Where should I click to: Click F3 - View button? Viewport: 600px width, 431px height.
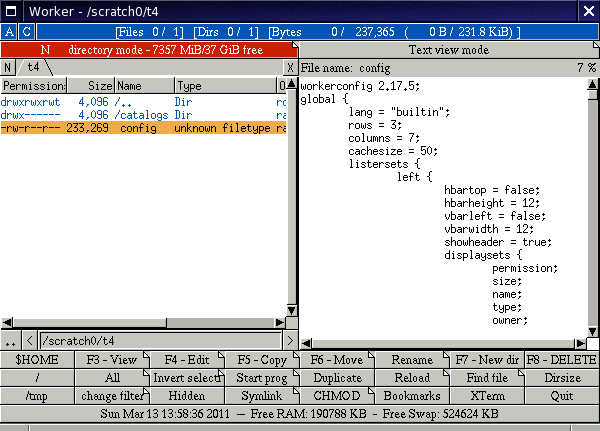pos(112,360)
